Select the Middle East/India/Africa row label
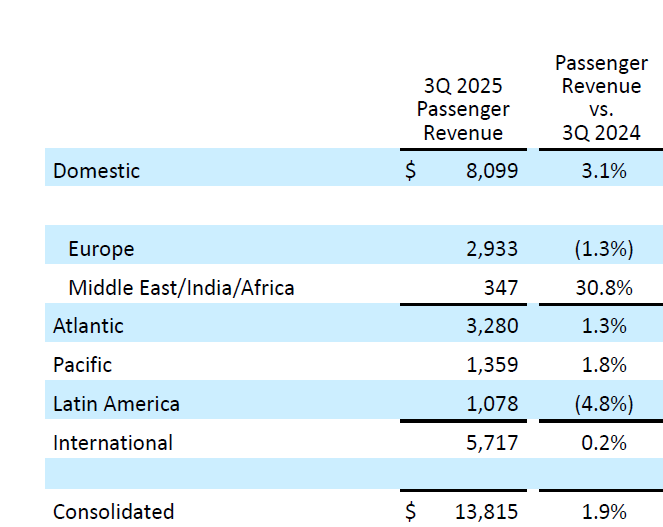This screenshot has width=663, height=527. point(181,288)
